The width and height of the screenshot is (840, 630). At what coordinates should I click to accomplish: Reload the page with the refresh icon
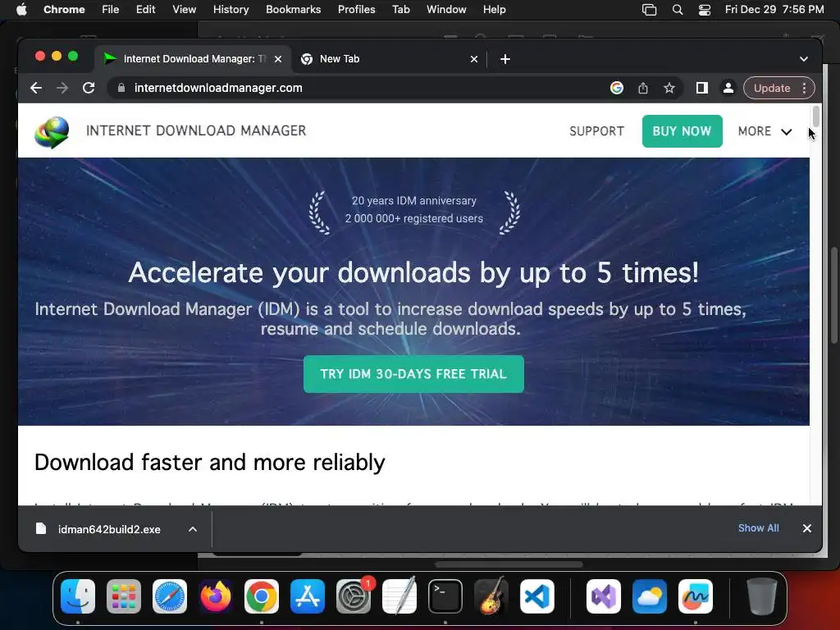89,88
